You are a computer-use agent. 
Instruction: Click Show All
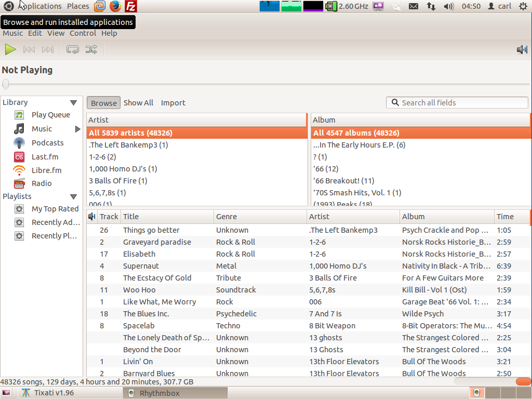tap(138, 103)
